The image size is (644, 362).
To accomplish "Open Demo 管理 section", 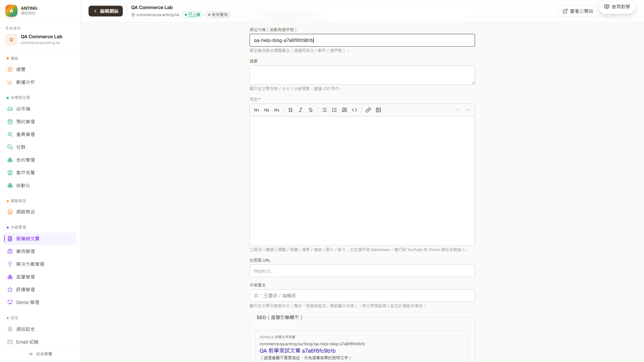I will (x=40, y=302).
